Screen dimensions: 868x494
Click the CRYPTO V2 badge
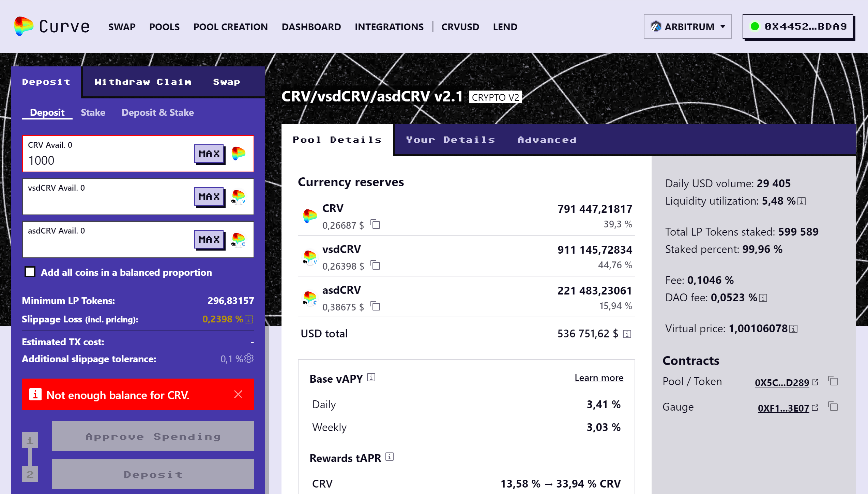pos(495,97)
